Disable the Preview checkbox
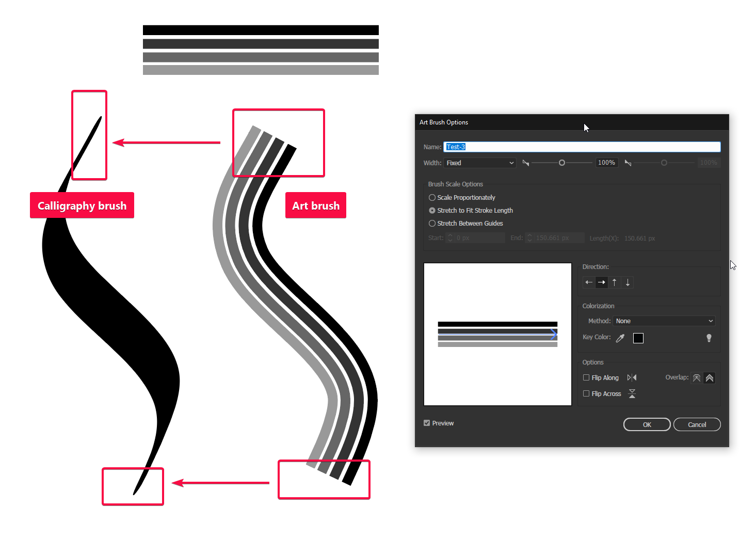The image size is (756, 538). click(x=426, y=423)
